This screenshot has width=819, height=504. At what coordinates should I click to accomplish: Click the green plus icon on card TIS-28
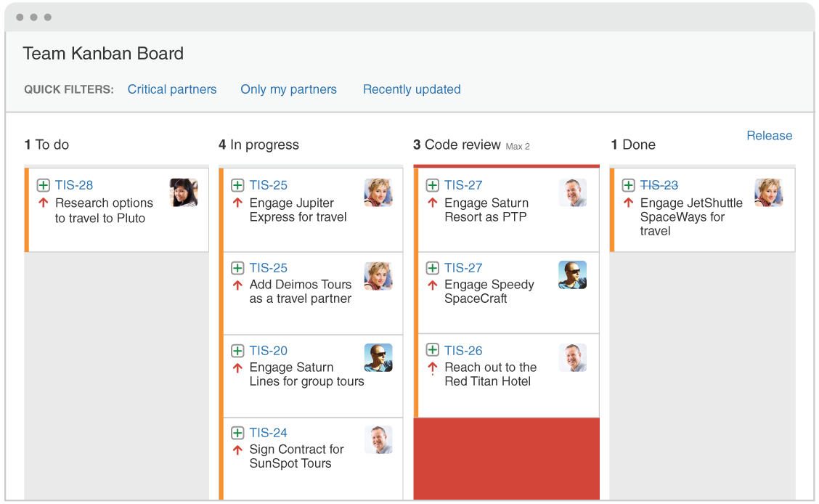[x=43, y=185]
